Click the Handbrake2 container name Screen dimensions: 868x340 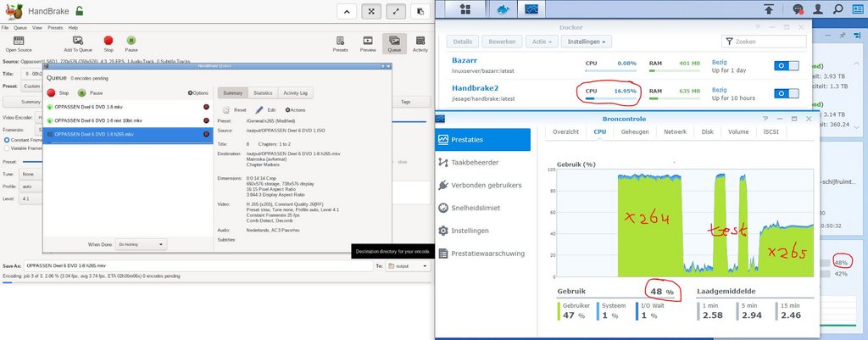tap(475, 88)
